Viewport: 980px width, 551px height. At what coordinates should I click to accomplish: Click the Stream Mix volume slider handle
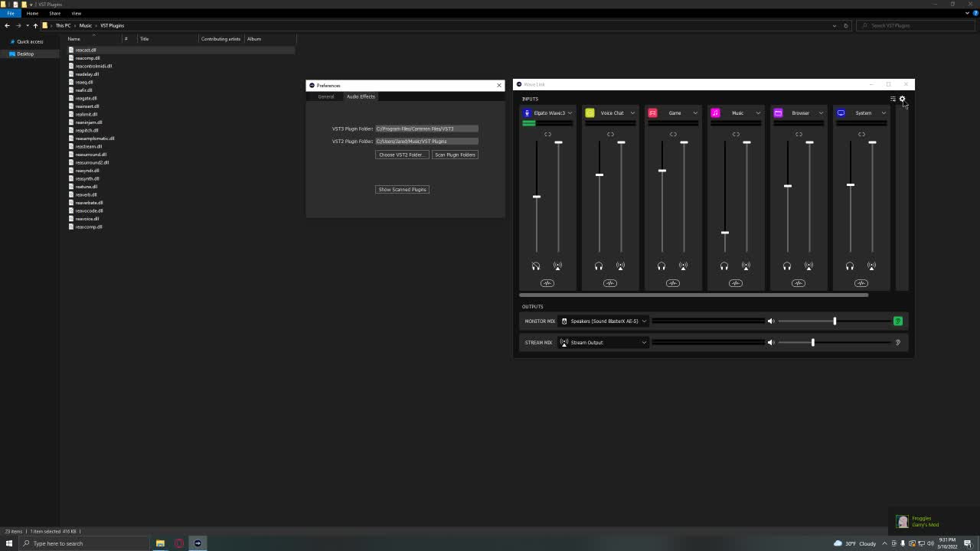tap(813, 342)
